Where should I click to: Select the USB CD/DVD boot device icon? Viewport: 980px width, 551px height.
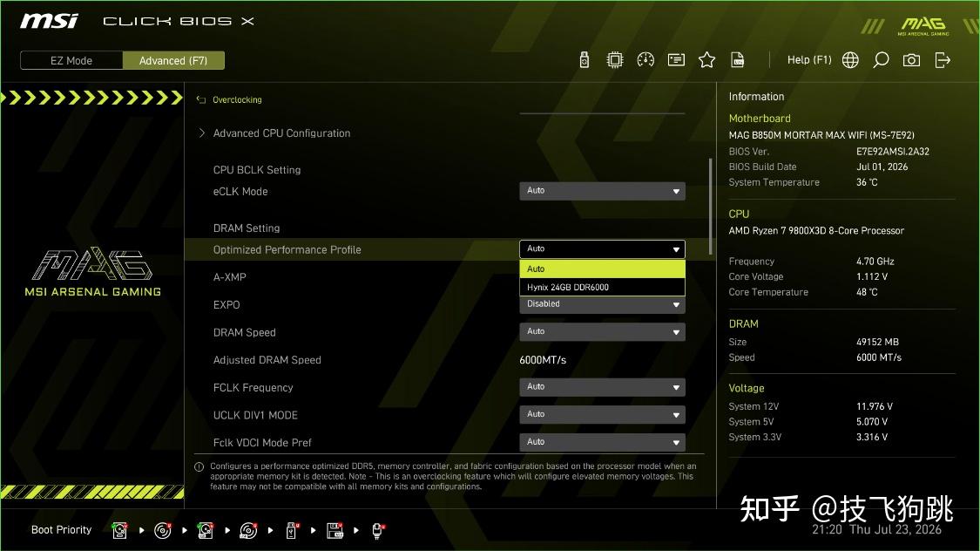pos(248,530)
